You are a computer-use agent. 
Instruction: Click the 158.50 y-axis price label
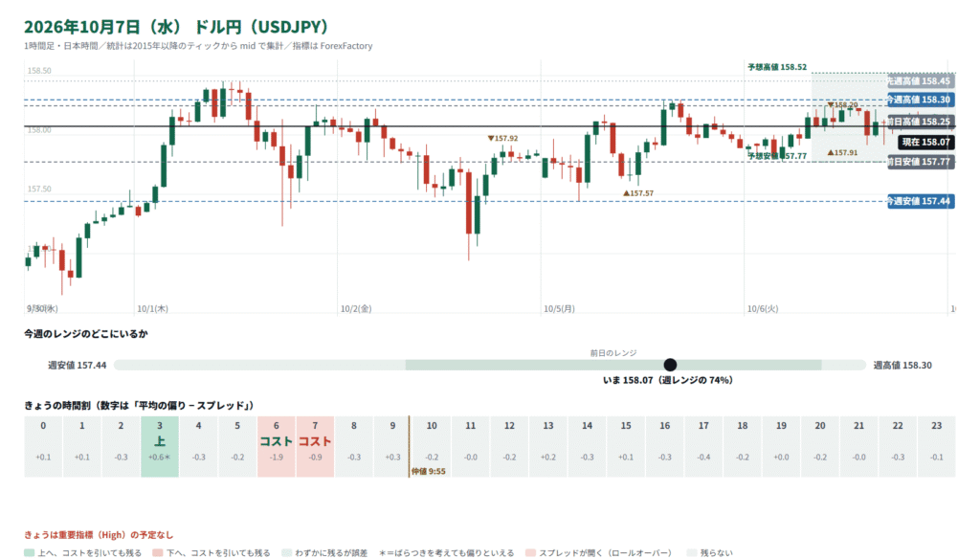[x=39, y=71]
